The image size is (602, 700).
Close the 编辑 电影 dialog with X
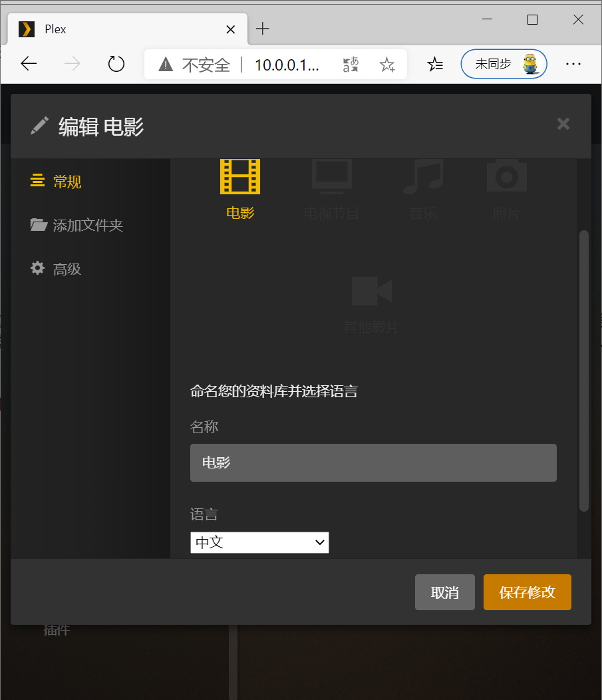pyautogui.click(x=563, y=124)
